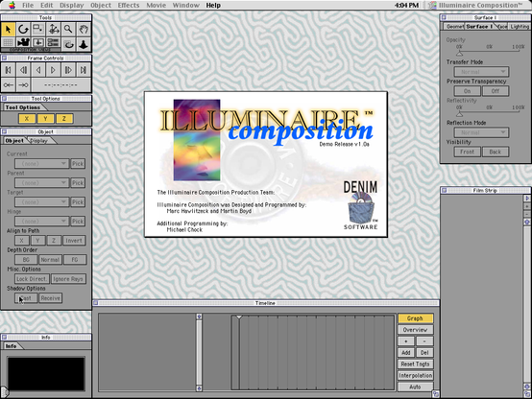
Task: Click the Opacity slider handle
Action: click(459, 53)
